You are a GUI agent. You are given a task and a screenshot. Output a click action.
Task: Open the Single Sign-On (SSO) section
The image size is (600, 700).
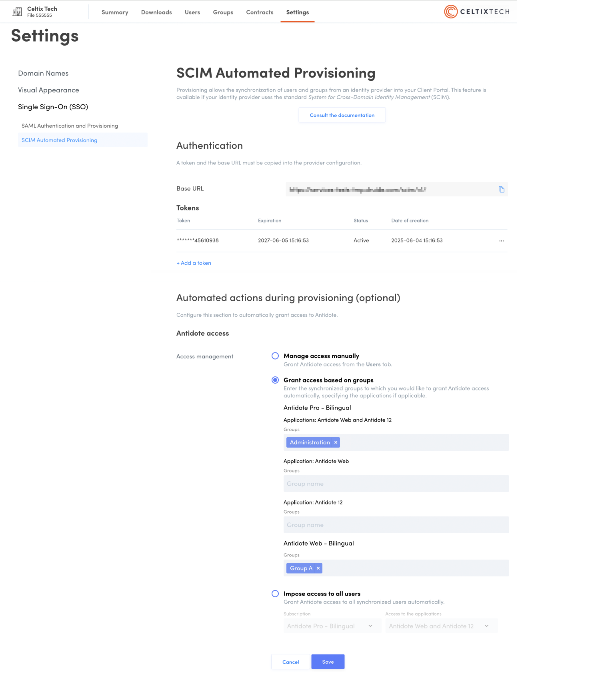53,107
